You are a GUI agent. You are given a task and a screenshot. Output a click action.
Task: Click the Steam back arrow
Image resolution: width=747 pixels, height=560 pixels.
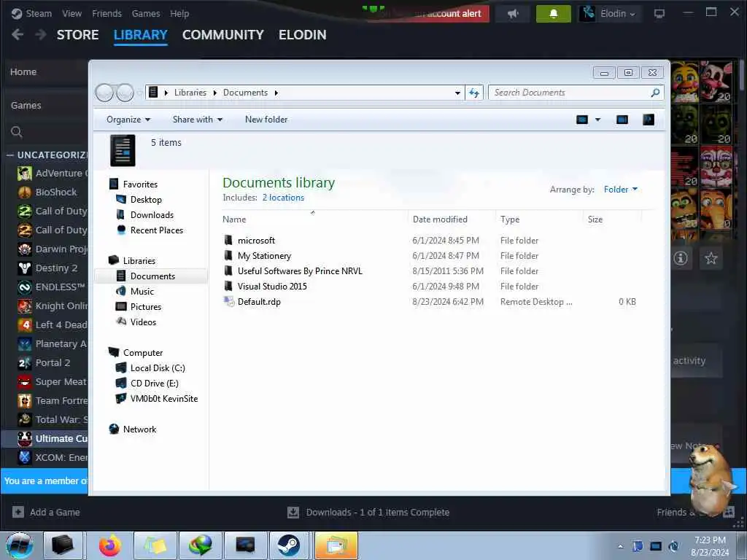[18, 34]
